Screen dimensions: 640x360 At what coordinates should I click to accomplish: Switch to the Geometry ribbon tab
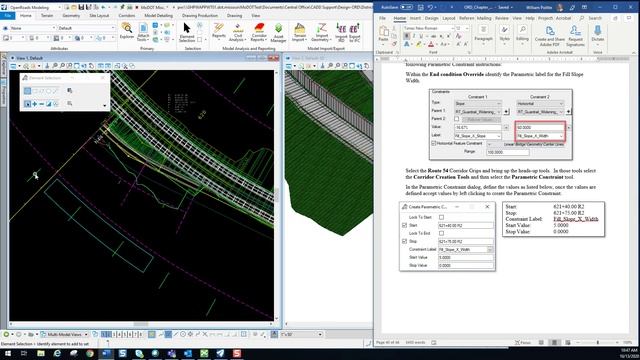tap(71, 16)
